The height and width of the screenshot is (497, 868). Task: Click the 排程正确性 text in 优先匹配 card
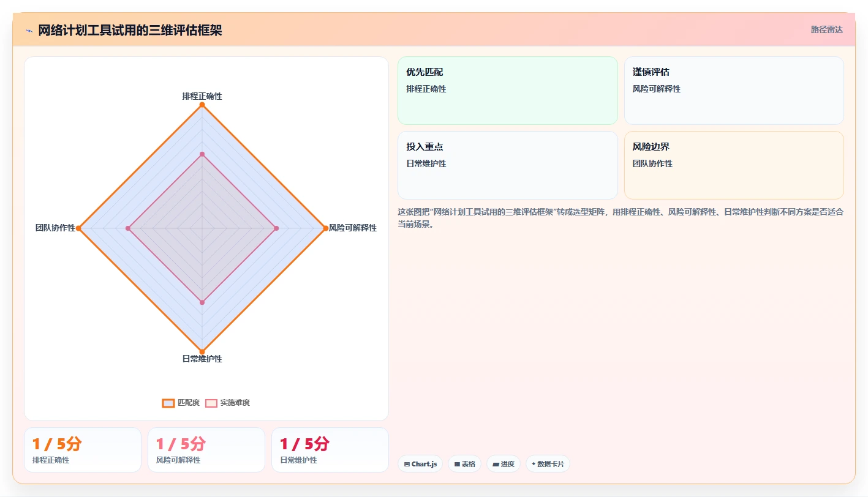426,89
